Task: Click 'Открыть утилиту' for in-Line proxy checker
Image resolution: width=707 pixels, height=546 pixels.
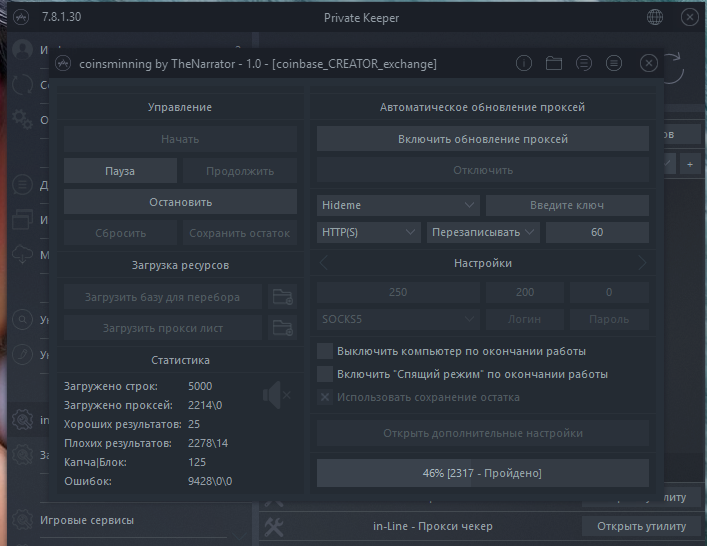Action: pos(641,526)
